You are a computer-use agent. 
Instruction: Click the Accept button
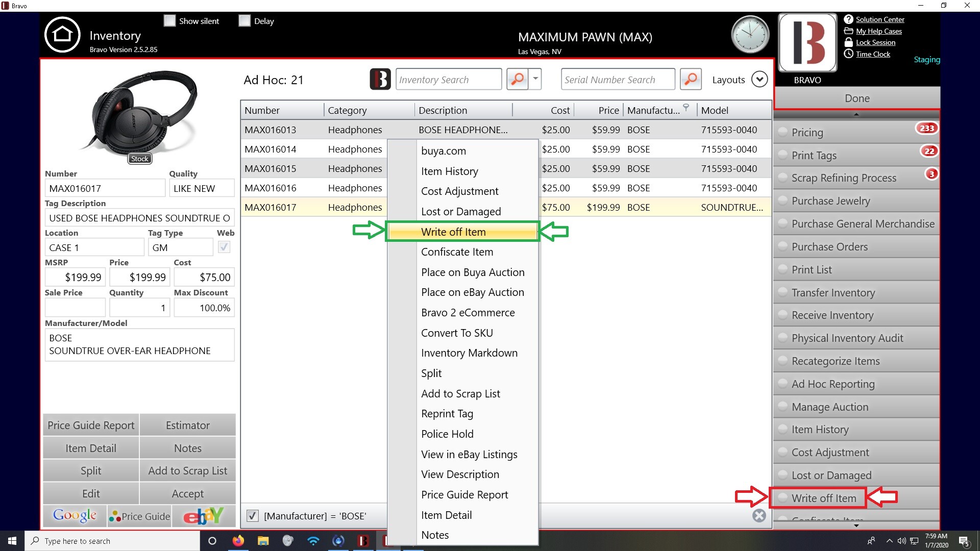coord(187,493)
